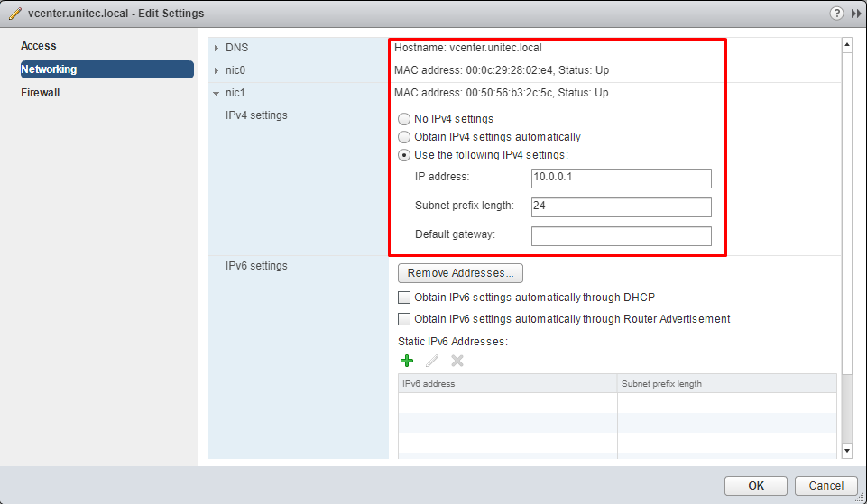Click the Subnet prefix length column header

tap(727, 383)
